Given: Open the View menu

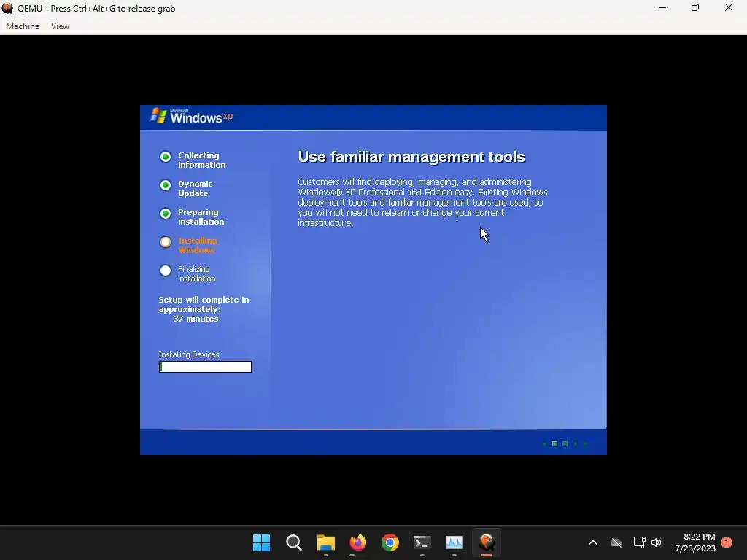Looking at the screenshot, I should pos(60,26).
